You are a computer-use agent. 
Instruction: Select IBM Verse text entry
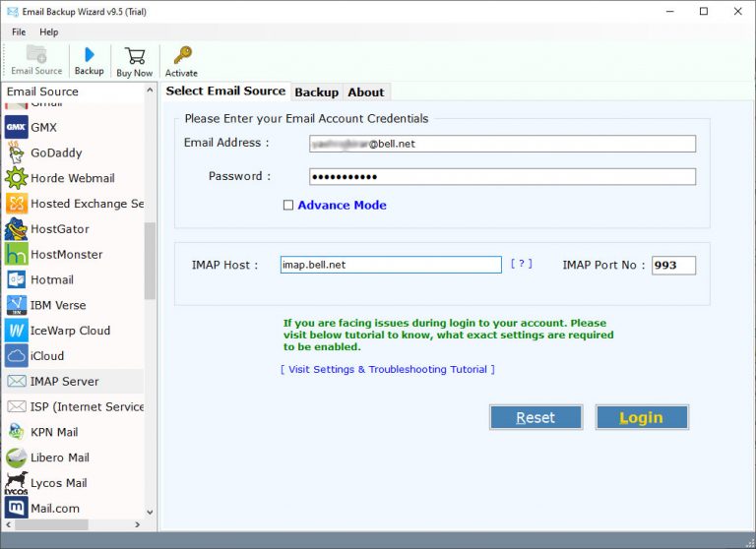tap(58, 306)
